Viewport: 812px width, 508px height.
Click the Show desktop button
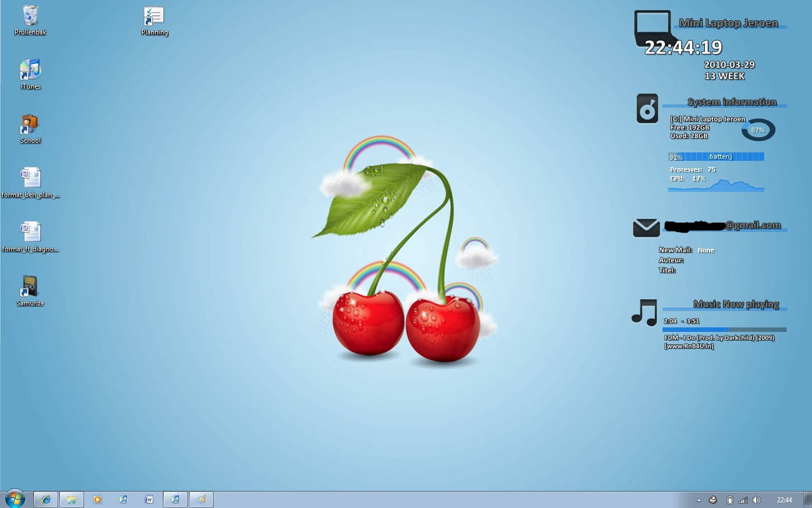click(808, 499)
